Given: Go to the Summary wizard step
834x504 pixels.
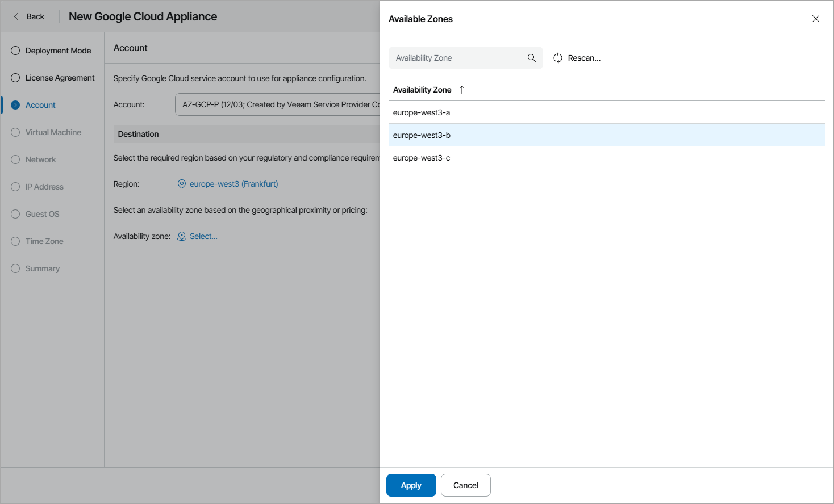Looking at the screenshot, I should [x=42, y=268].
